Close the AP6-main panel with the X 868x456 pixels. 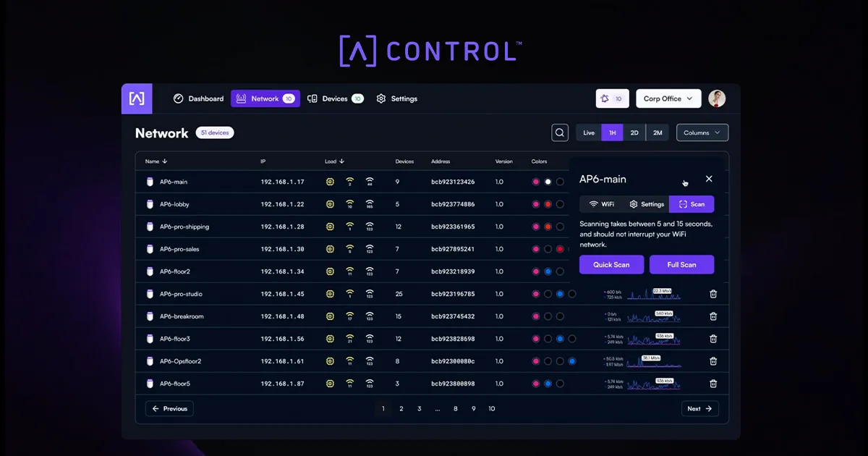pyautogui.click(x=709, y=179)
